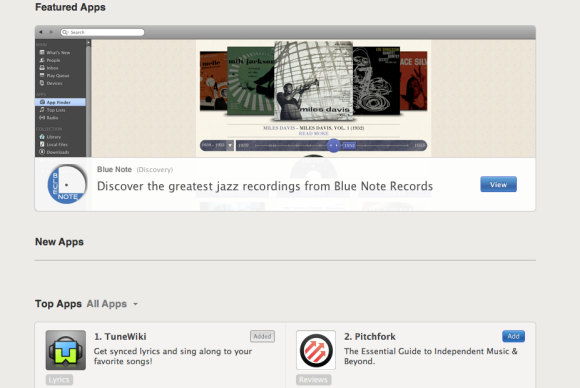Click the View button for Blue Note

pyautogui.click(x=498, y=184)
